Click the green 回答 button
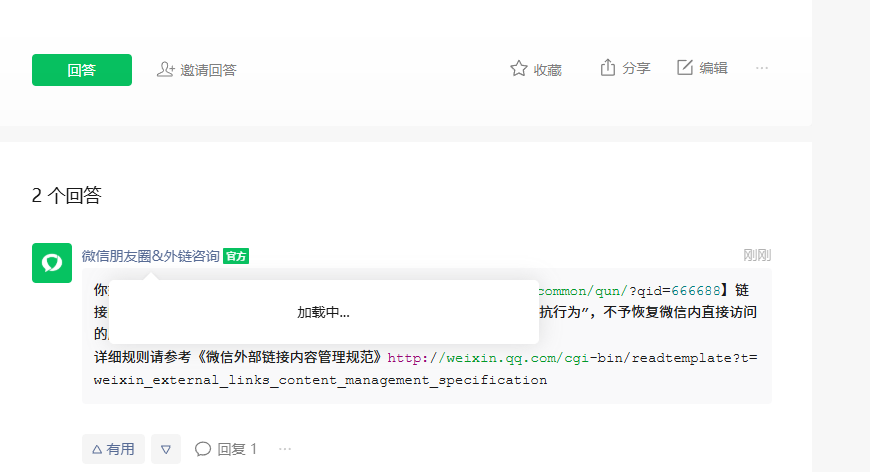 pyautogui.click(x=82, y=70)
